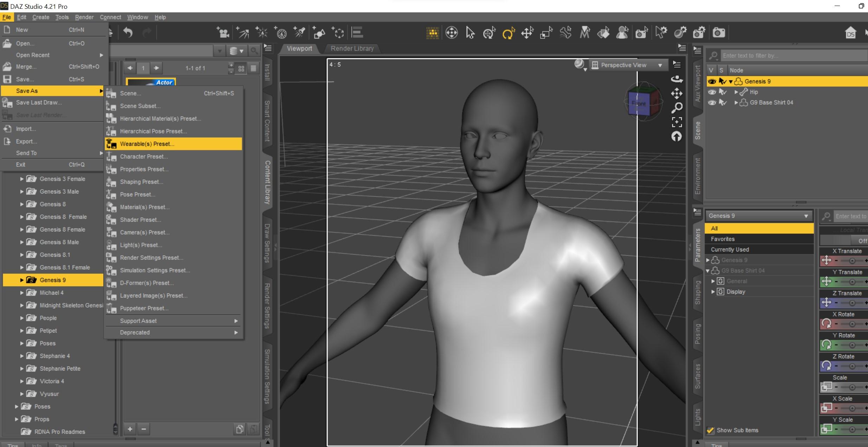Click the viewport zoom magnifier icon
The image size is (868, 447).
[x=677, y=107]
